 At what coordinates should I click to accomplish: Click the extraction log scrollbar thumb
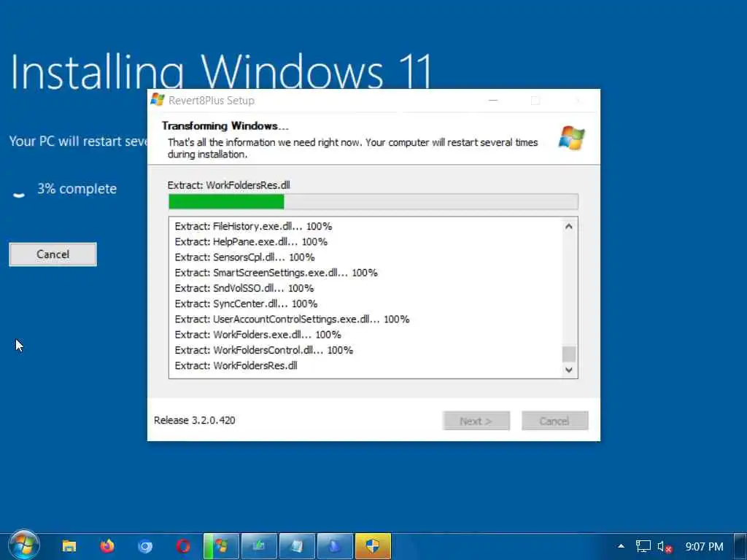(x=569, y=354)
